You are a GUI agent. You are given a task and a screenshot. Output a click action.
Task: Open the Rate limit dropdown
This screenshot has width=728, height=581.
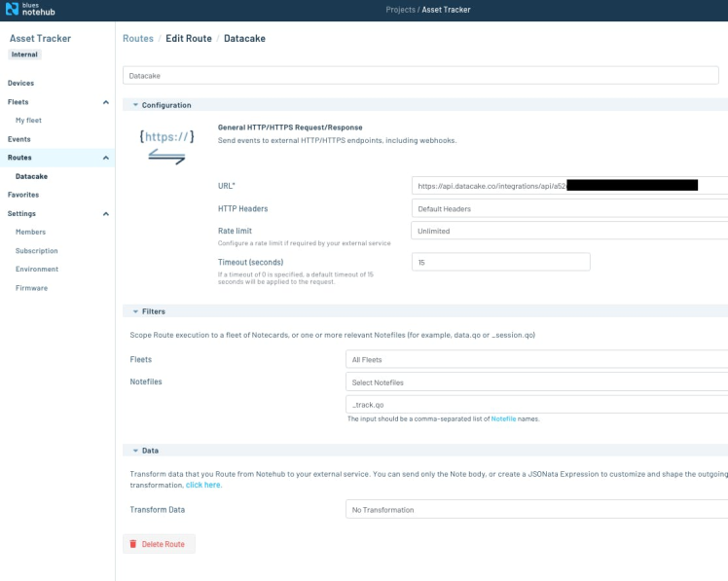point(569,232)
